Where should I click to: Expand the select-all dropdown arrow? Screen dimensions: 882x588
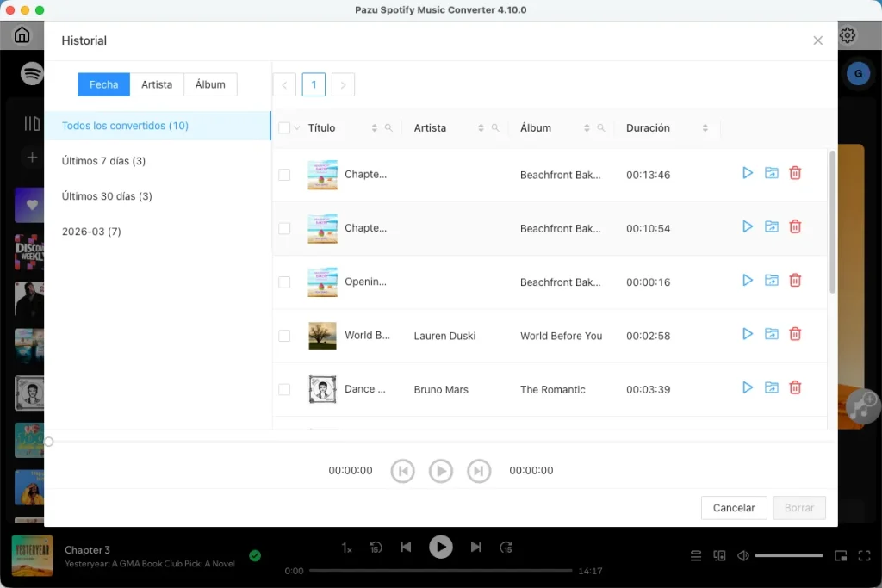click(x=297, y=128)
